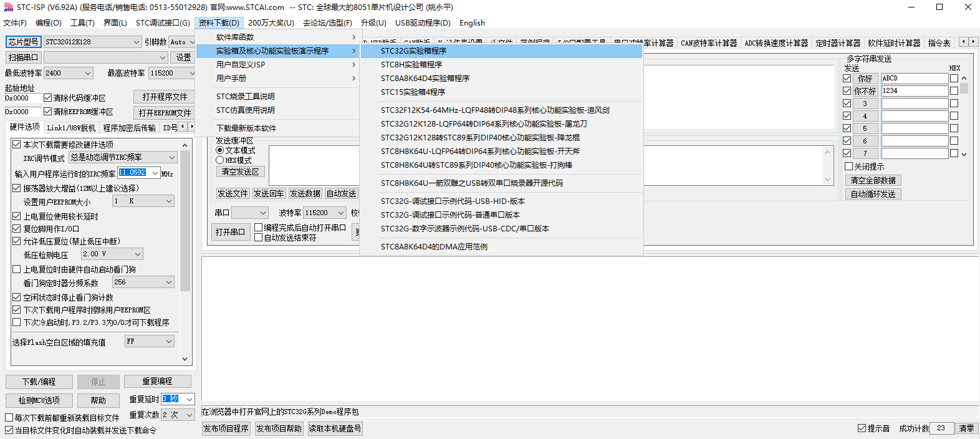980x439 pixels.
Task: Open the 文件(F) menu
Action: [x=15, y=23]
